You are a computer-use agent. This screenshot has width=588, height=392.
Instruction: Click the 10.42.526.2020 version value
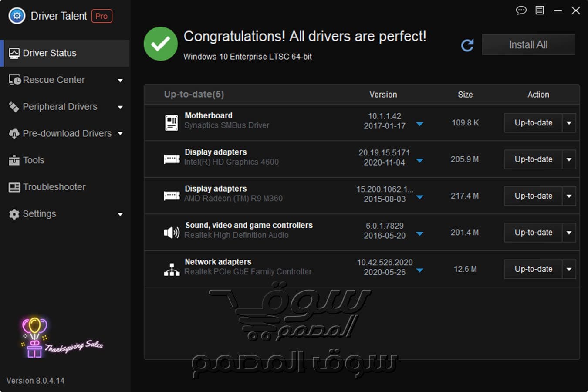point(385,262)
